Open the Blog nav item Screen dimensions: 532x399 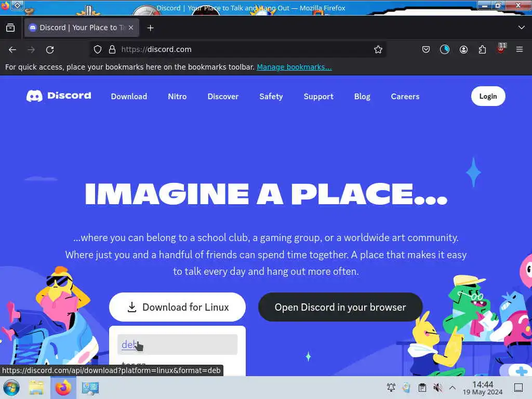pos(362,96)
